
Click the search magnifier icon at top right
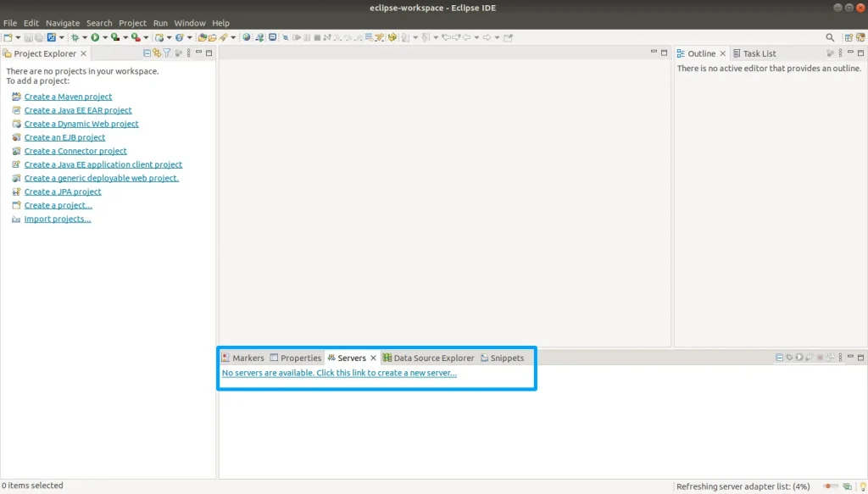[x=830, y=37]
